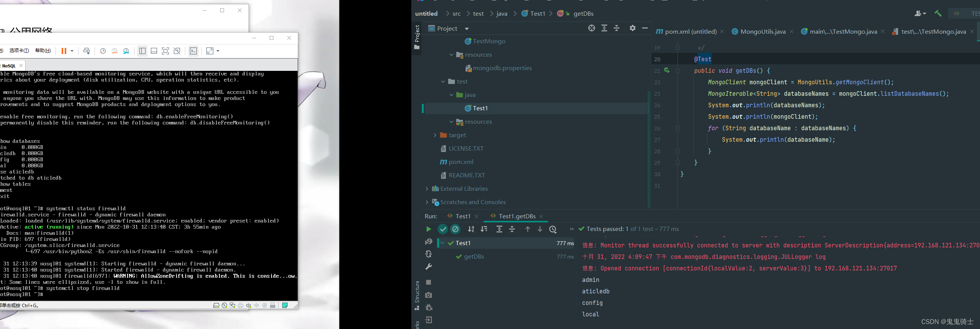The image size is (980, 329).
Task: Close the NoSQL VM tab
Action: click(x=21, y=65)
